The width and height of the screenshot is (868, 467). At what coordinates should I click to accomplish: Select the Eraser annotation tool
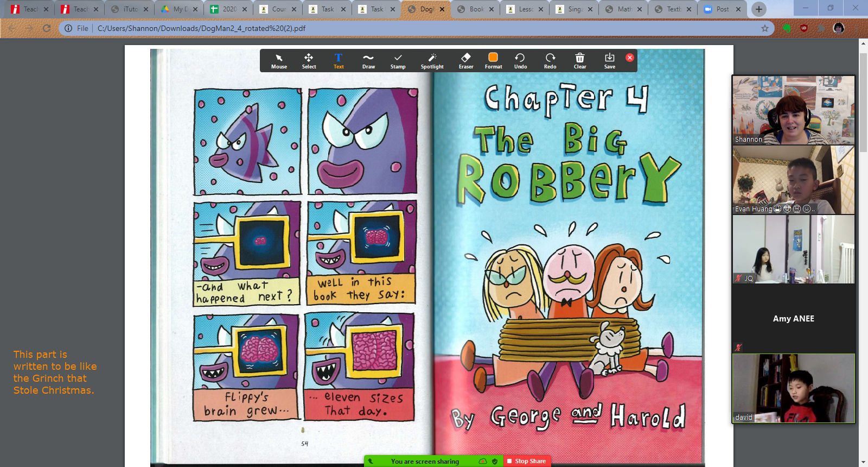(466, 61)
